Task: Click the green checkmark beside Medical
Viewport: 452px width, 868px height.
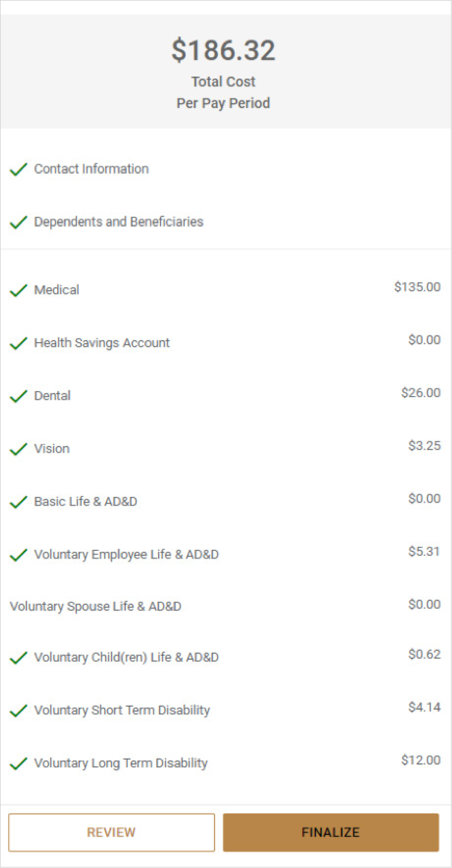Action: [18, 290]
